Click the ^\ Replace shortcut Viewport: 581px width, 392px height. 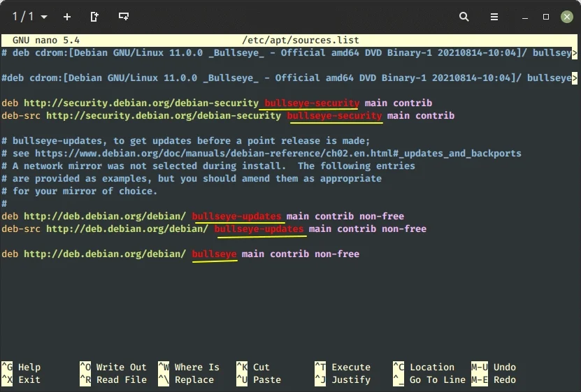pos(186,380)
